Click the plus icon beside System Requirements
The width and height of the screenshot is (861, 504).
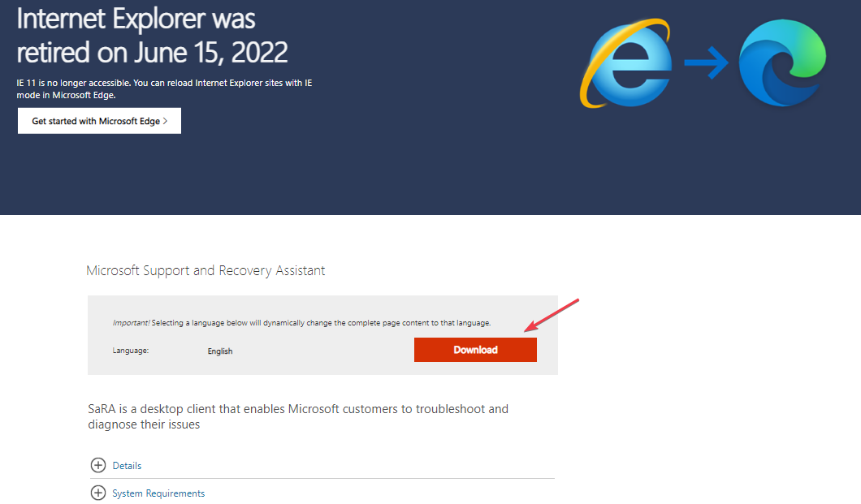(98, 493)
